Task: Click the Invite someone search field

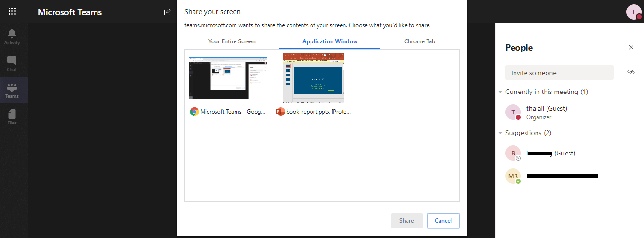Action: [559, 73]
